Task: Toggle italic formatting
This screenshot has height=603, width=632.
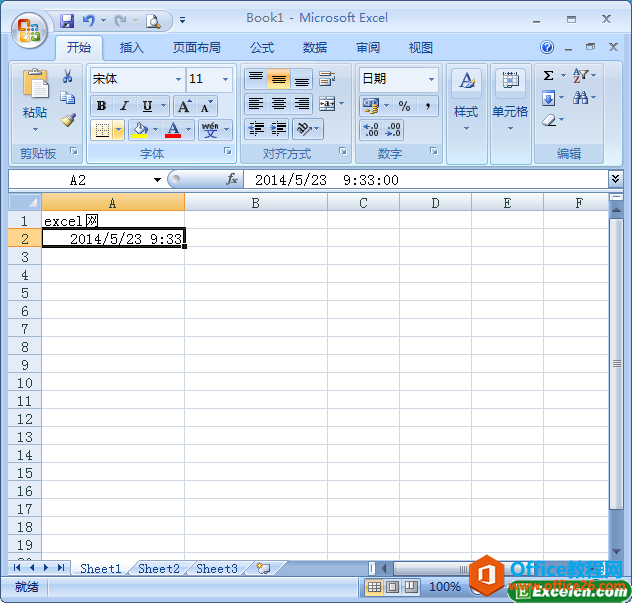Action: tap(124, 106)
